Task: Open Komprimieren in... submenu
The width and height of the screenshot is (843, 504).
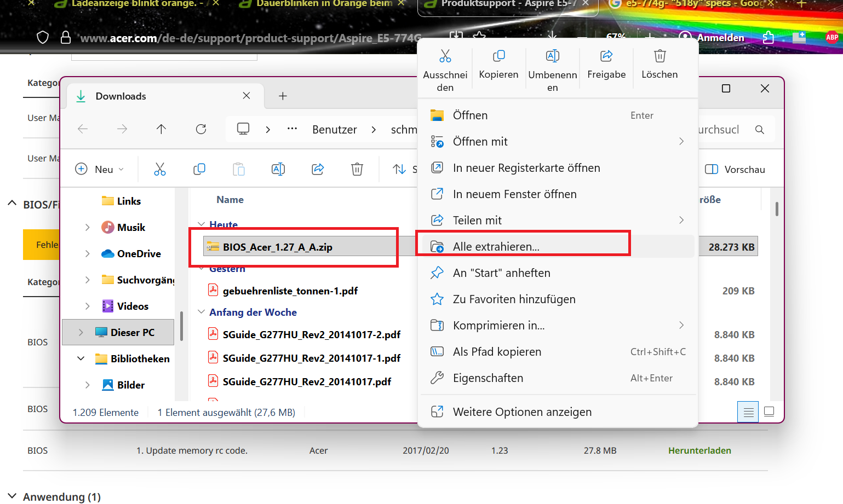Action: tap(558, 326)
